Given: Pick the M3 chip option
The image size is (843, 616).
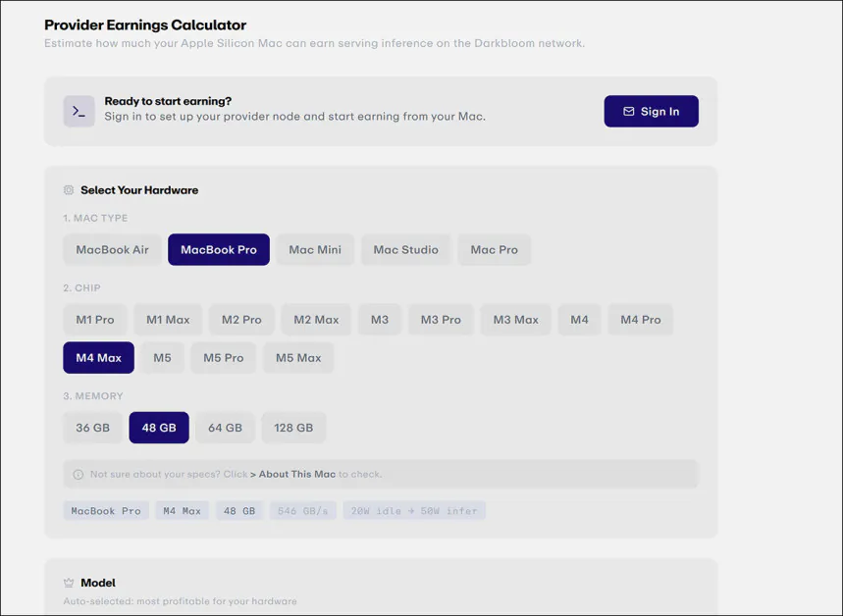Looking at the screenshot, I should point(380,320).
